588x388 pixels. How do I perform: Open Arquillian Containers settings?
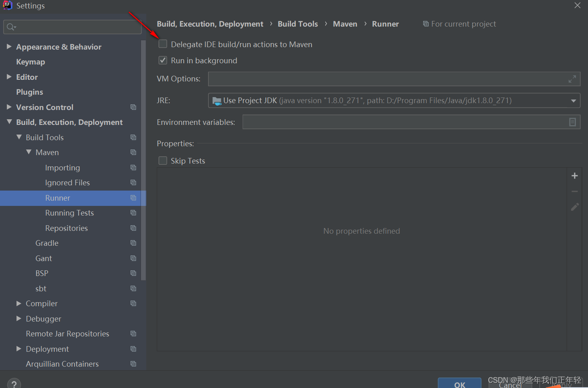[x=62, y=364]
